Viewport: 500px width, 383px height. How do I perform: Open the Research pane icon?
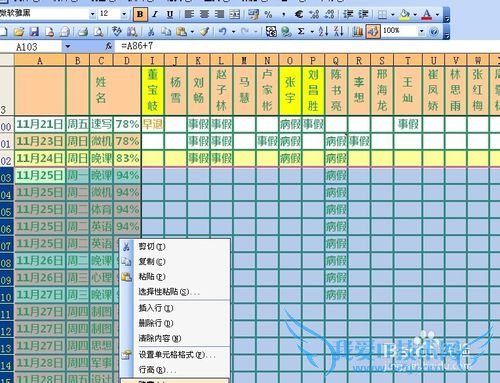tap(132, 32)
